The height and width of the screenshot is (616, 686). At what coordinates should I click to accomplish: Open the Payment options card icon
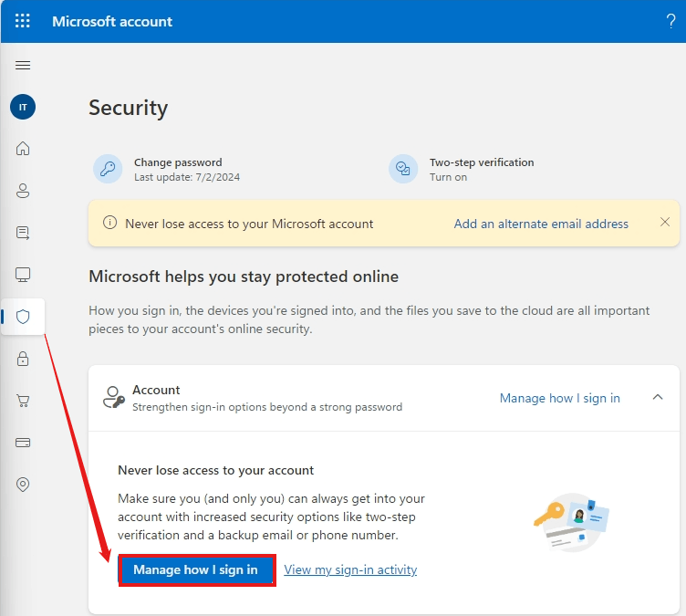[x=23, y=443]
